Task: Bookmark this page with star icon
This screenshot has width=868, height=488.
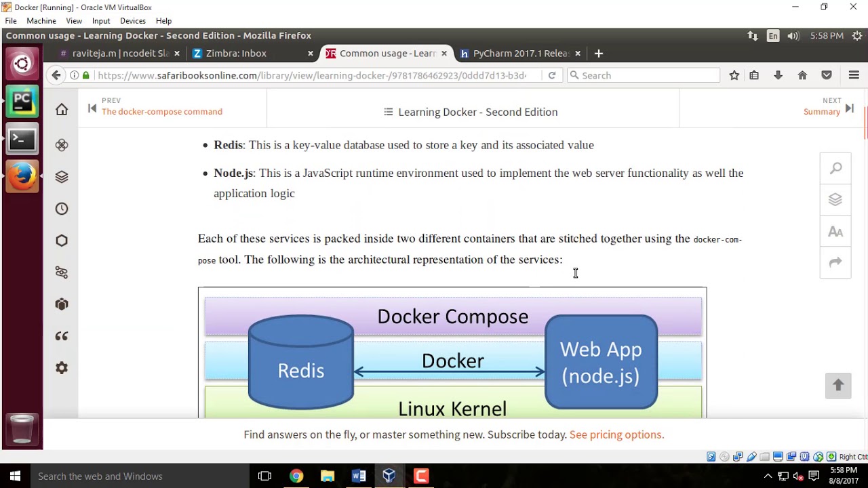Action: (x=734, y=75)
